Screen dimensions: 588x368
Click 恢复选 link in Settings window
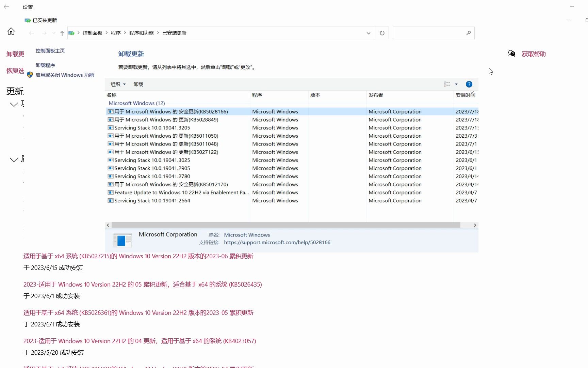click(x=15, y=71)
